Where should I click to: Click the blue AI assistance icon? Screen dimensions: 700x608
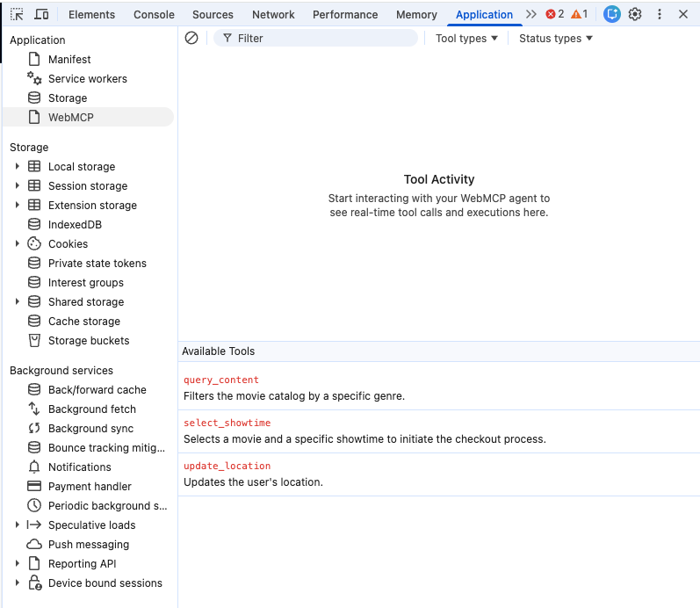pos(611,14)
